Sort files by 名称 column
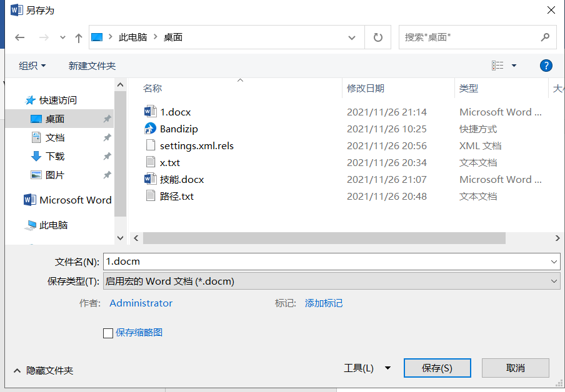The width and height of the screenshot is (565, 392). tap(152, 89)
